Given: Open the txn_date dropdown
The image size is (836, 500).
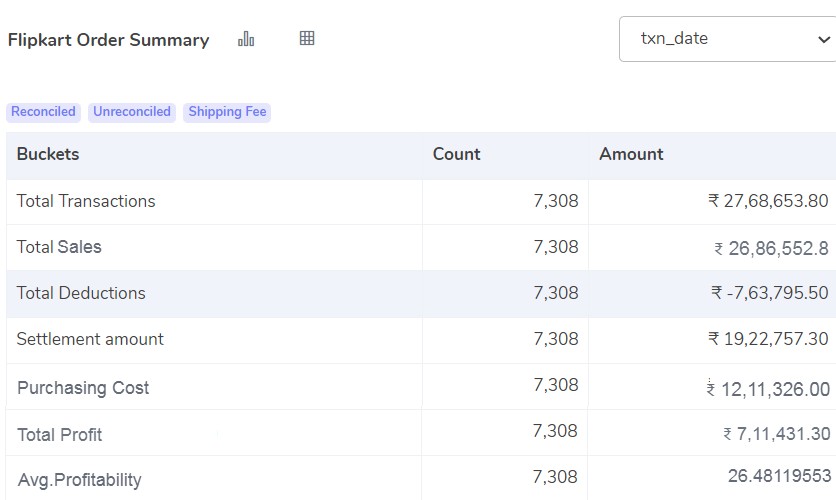Looking at the screenshot, I should pyautogui.click(x=728, y=39).
